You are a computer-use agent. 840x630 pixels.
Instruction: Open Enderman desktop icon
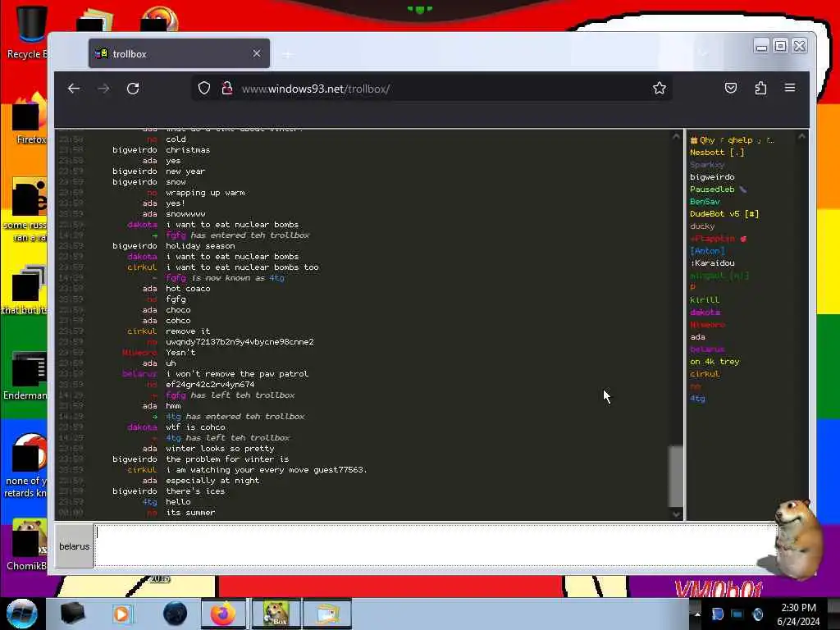25,376
